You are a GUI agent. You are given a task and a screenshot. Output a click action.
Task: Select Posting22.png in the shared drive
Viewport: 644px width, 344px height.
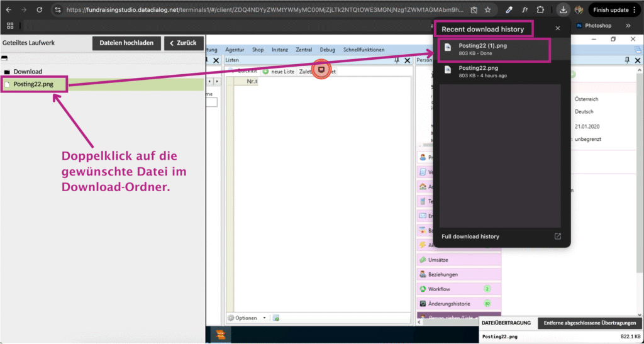point(33,84)
